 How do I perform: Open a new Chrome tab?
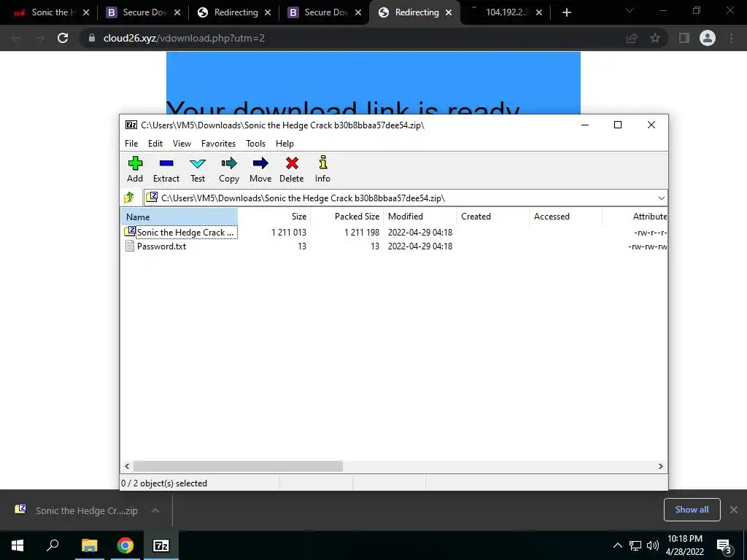coord(566,12)
